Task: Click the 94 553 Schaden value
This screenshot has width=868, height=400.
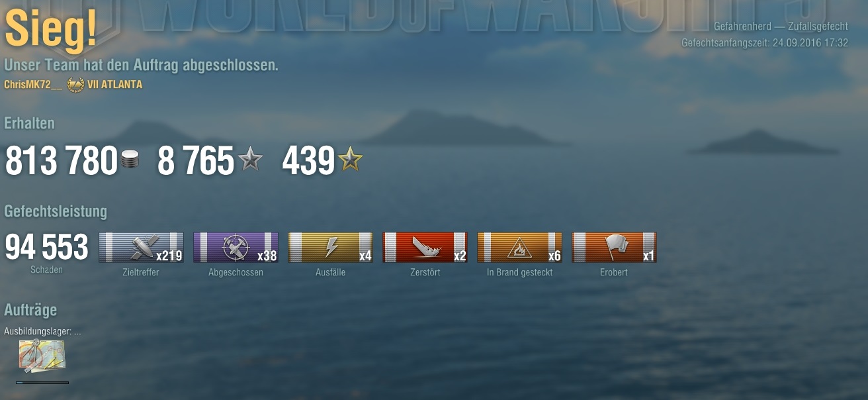Action: click(x=46, y=248)
